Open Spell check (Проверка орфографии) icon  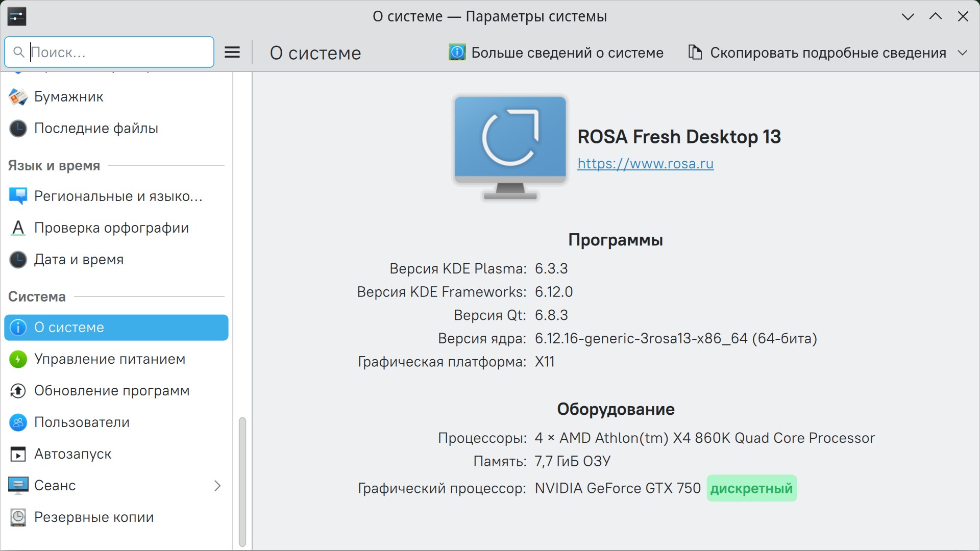pos(18,228)
